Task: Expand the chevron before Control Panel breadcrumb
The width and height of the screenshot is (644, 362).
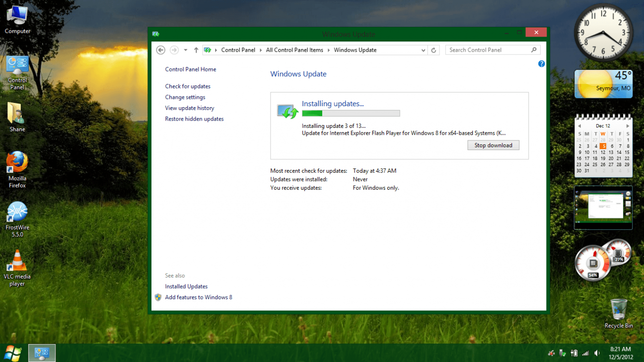Action: point(216,50)
